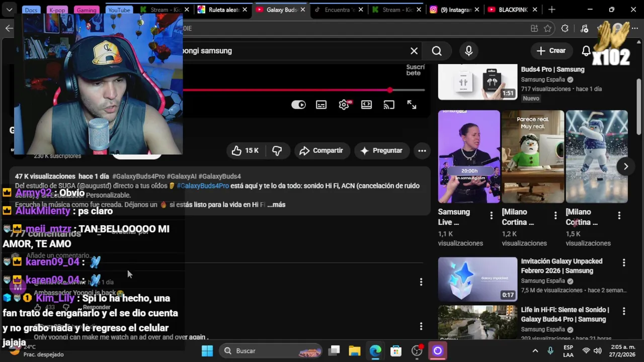The image size is (644, 362).
Task: Click the Suscríbete watermark in the player
Action: click(416, 70)
